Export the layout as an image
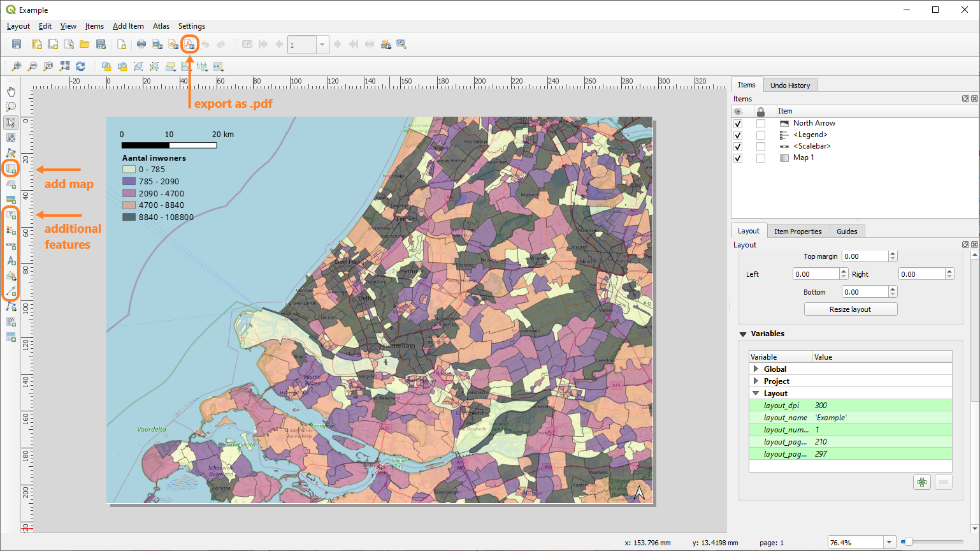Screen dimensions: 980x551 (x=156, y=44)
